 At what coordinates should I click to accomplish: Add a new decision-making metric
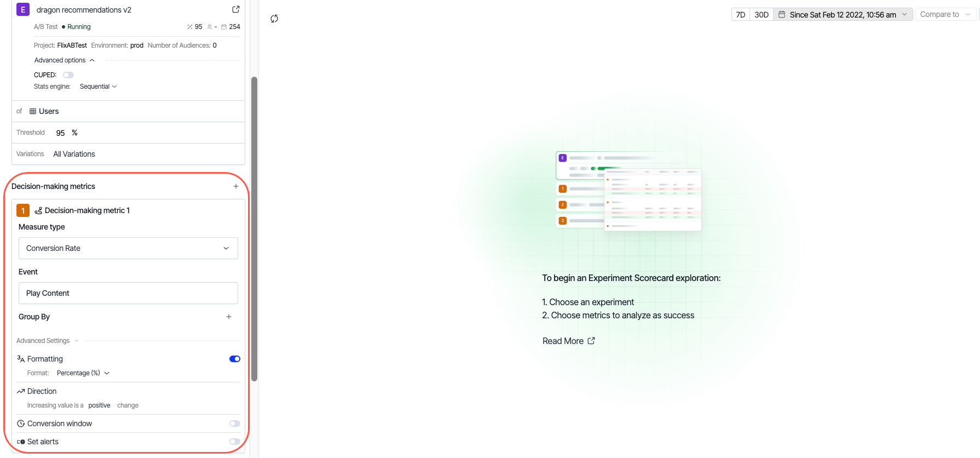click(x=236, y=186)
